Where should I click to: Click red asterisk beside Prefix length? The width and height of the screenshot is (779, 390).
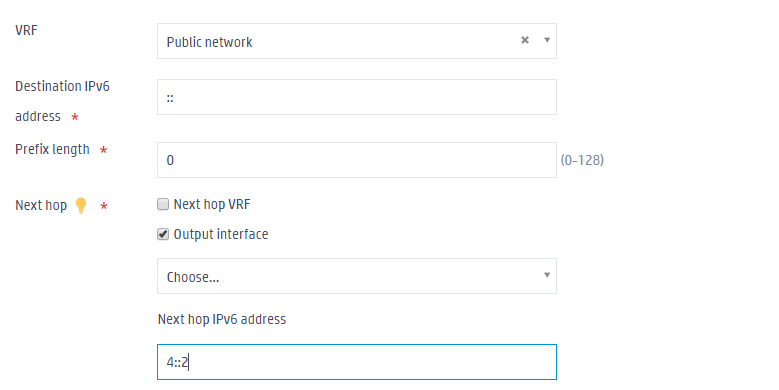pos(103,150)
